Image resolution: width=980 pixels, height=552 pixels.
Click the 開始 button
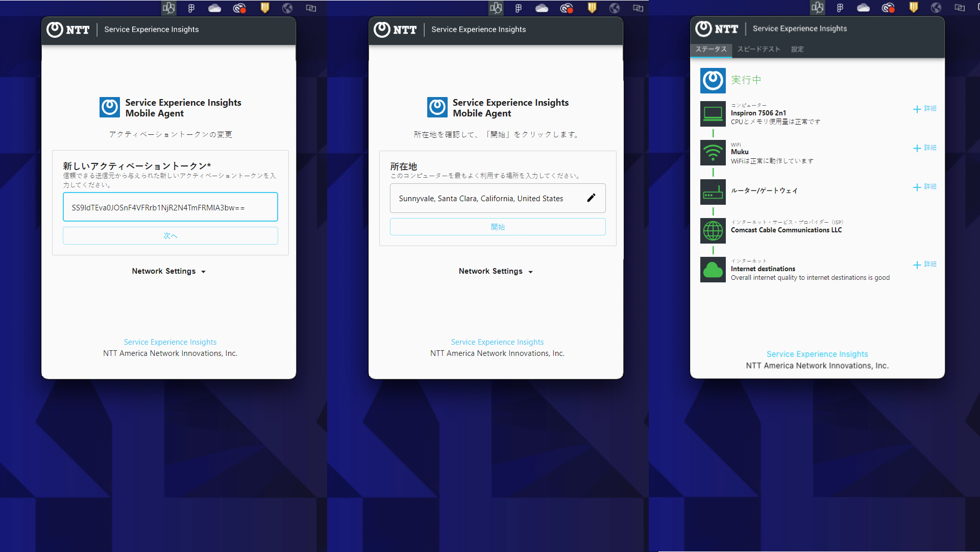(498, 227)
